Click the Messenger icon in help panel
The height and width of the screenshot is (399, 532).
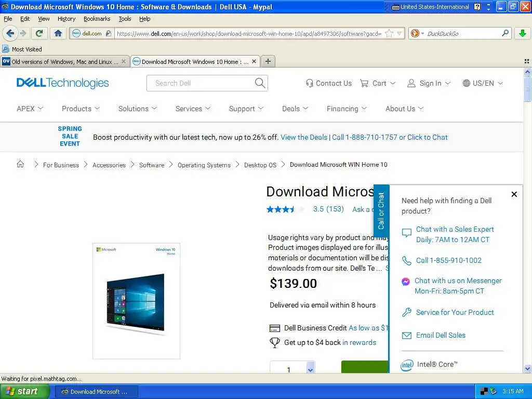click(406, 281)
